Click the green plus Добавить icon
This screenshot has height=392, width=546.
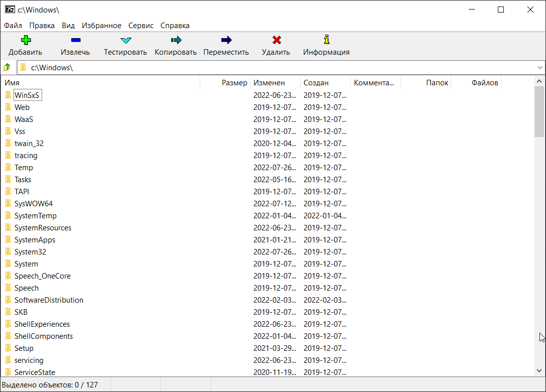[26, 40]
